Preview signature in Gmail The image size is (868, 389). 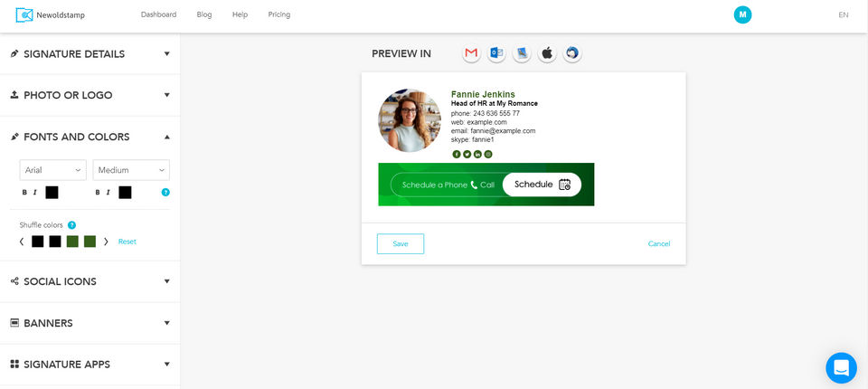471,53
